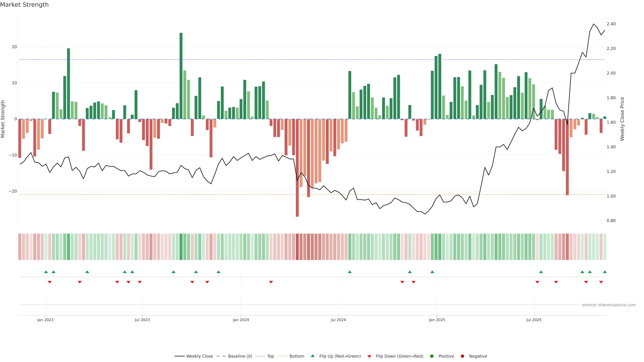The image size is (644, 362).
Task: Click the Jan 2025 x-axis label
Action: tap(437, 320)
